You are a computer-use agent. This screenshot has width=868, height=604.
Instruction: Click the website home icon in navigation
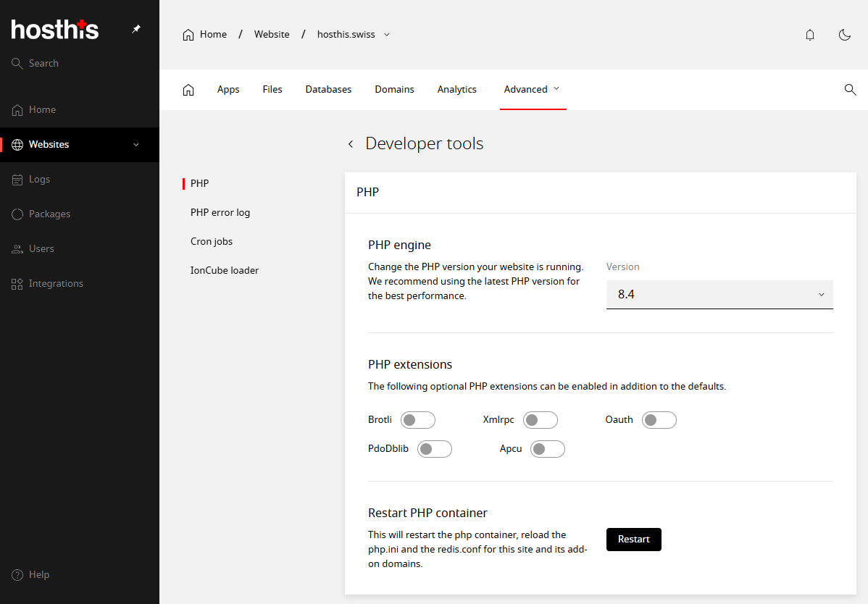coord(188,89)
